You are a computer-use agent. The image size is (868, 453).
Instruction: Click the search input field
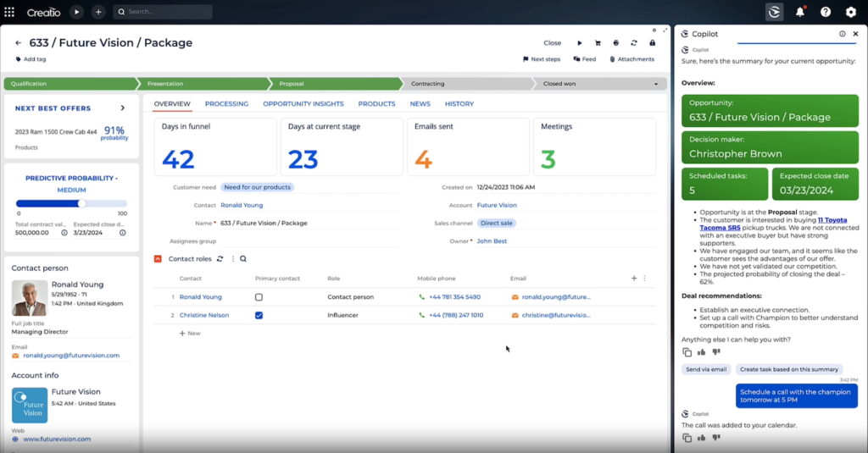[x=163, y=12]
